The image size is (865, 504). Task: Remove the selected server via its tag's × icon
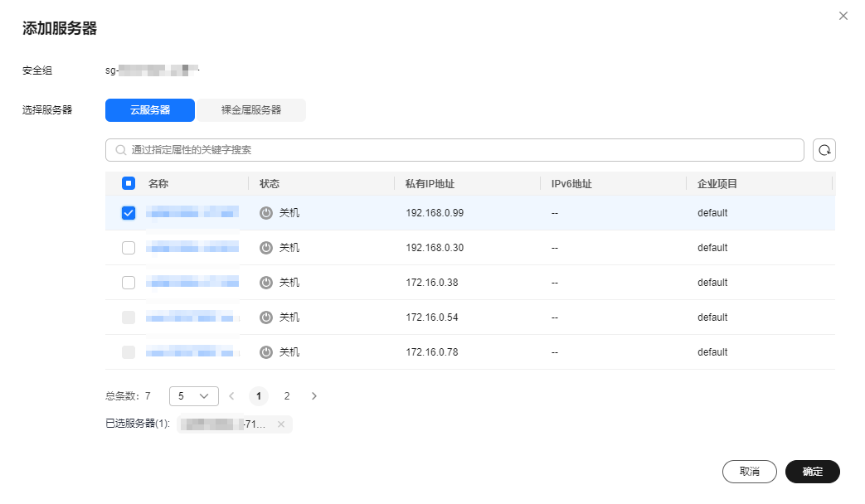pyautogui.click(x=280, y=424)
